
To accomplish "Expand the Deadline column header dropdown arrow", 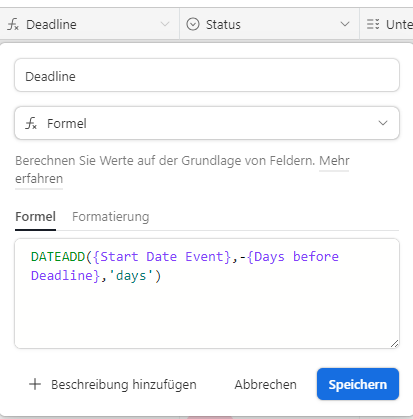I will [165, 24].
